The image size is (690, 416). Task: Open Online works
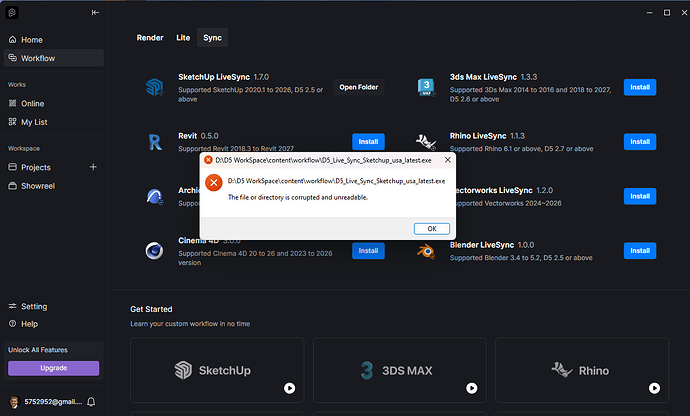tap(54, 103)
